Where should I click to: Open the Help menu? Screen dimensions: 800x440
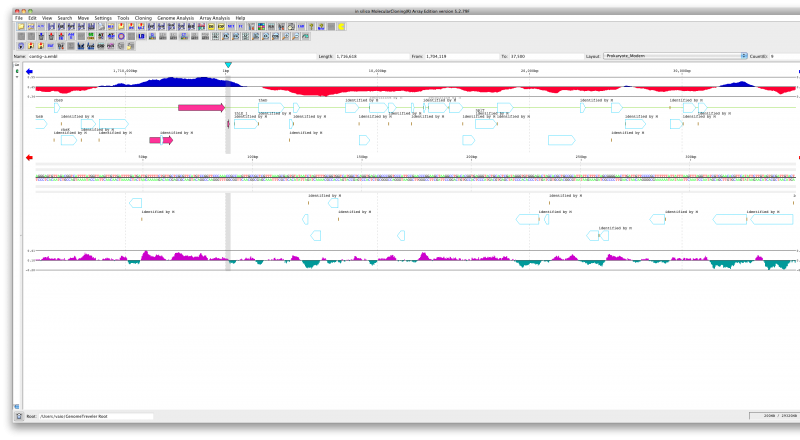[x=240, y=18]
